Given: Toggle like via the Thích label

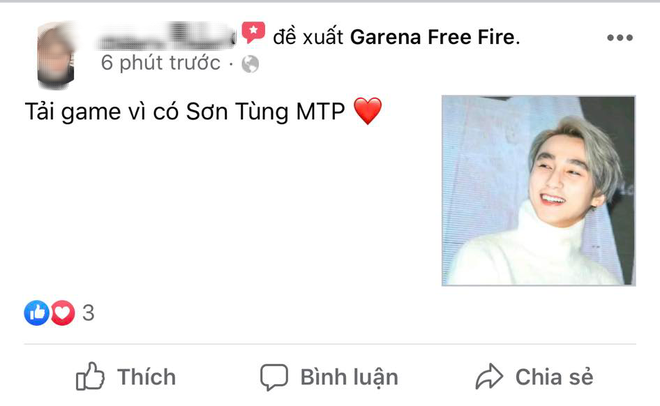Looking at the screenshot, I should 146,377.
